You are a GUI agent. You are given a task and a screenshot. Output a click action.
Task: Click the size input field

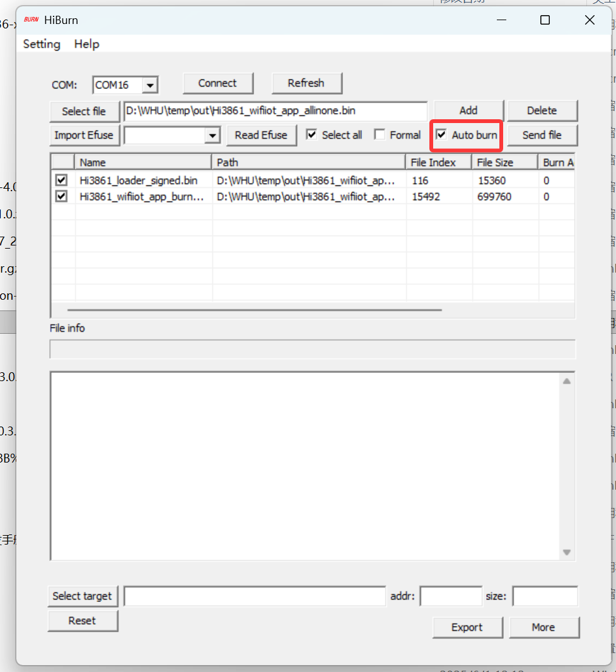[545, 596]
